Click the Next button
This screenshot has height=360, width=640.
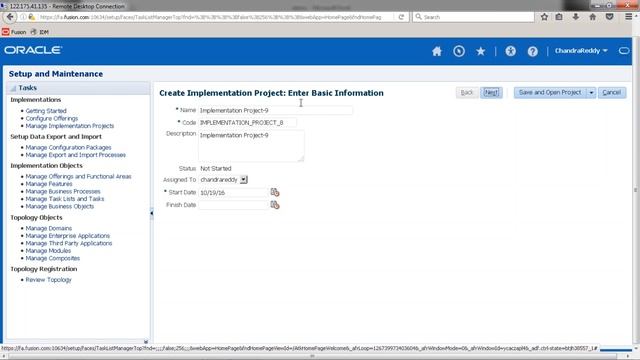point(491,93)
